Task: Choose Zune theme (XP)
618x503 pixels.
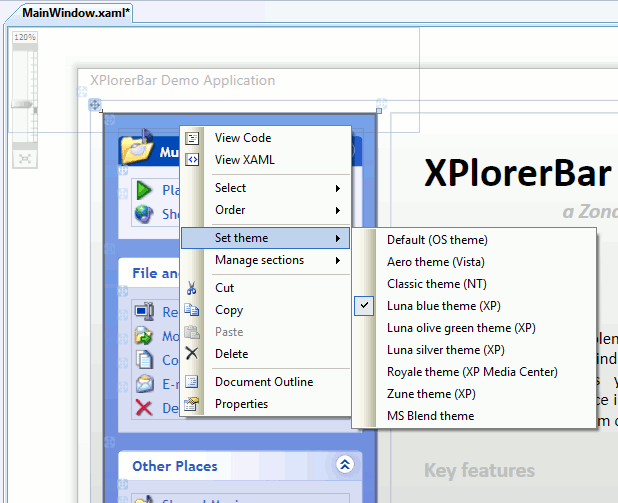Action: pyautogui.click(x=475, y=394)
